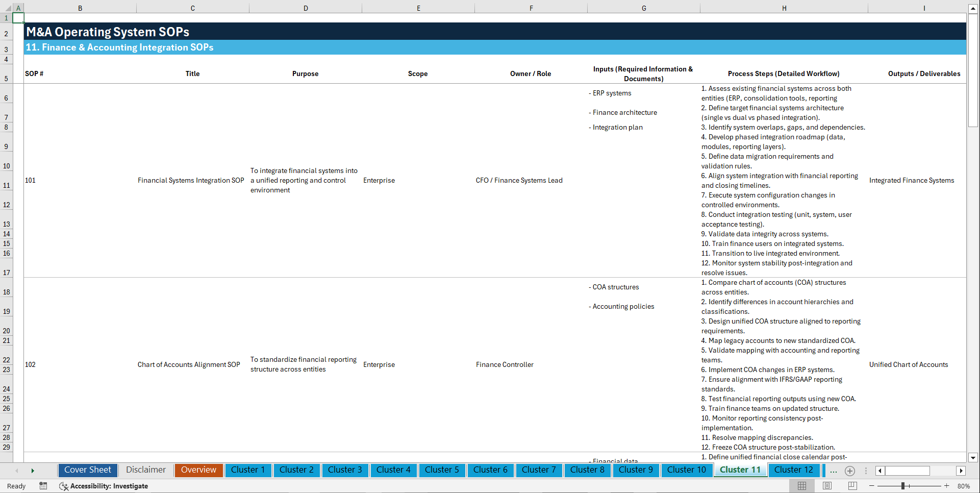Image resolution: width=980 pixels, height=493 pixels.
Task: Select cell A1
Action: [18, 18]
